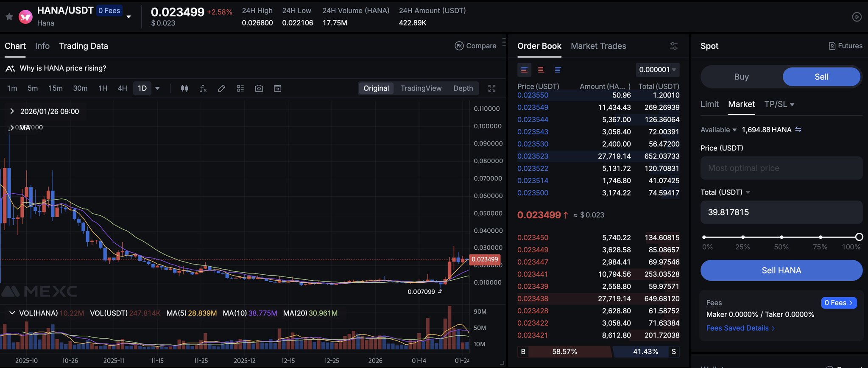
Task: Expand the 2026/01/26 09:00 candle details
Action: (12, 111)
